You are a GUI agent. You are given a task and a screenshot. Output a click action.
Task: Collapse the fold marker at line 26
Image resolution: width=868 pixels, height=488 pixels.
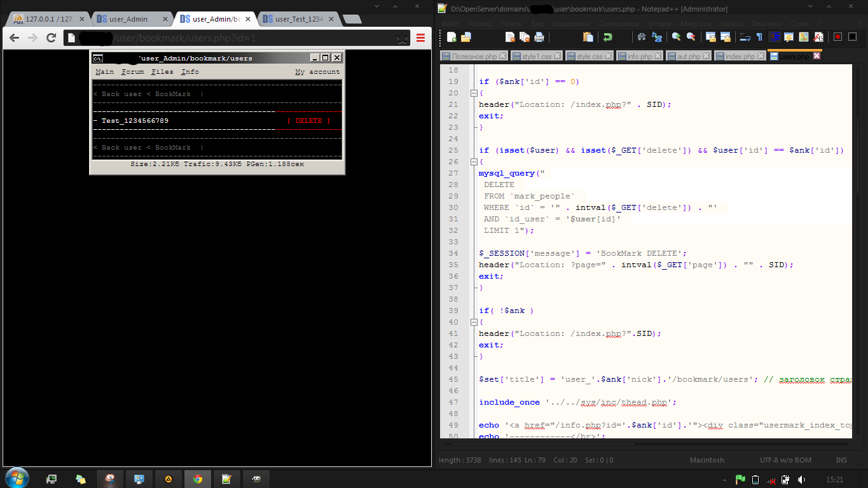point(472,162)
